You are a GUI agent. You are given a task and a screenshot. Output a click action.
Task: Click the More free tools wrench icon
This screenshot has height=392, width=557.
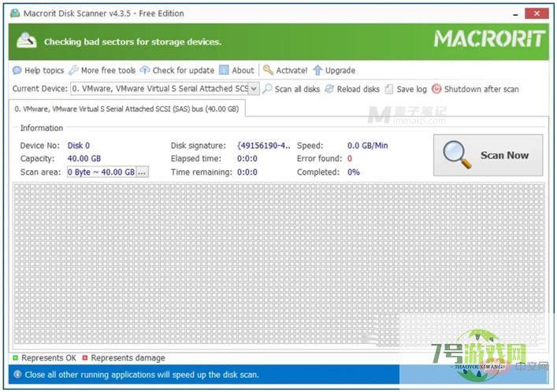(x=73, y=70)
